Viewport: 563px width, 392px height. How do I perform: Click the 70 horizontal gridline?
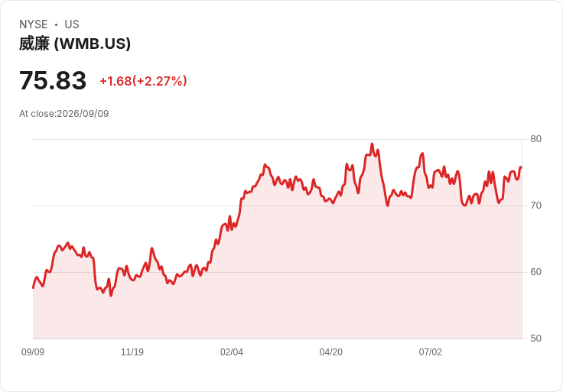point(277,206)
